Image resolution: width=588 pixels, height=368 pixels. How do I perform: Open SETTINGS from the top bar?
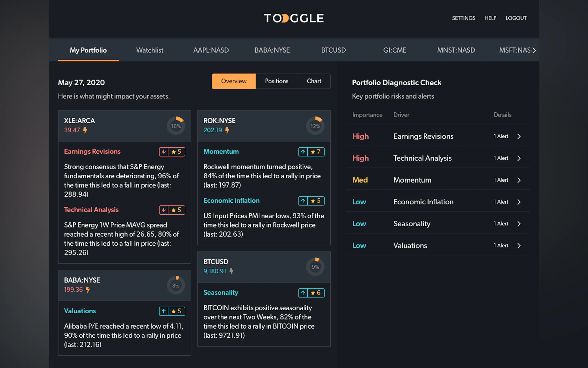point(463,18)
